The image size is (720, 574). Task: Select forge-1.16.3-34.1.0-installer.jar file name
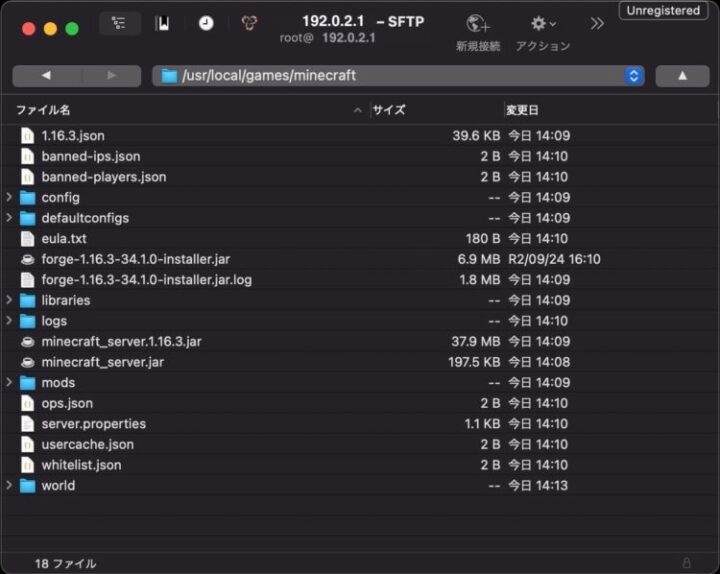(x=135, y=259)
